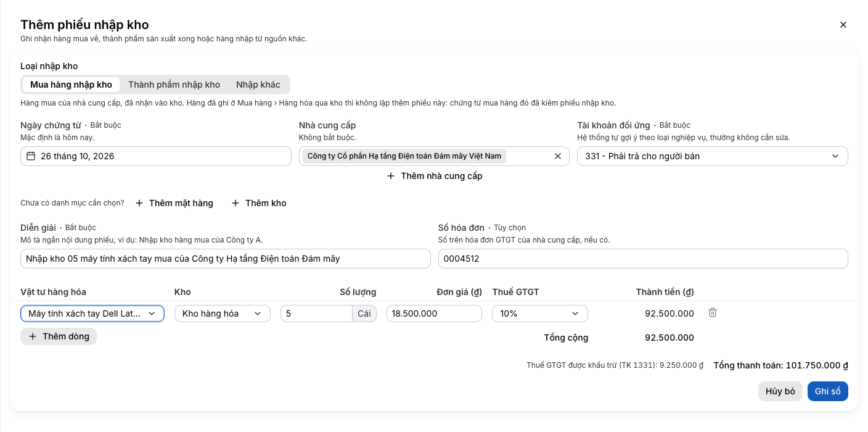Viewport: 868px width, 432px height.
Task: Select the Mua hàng nhập kho type
Action: pos(71,85)
